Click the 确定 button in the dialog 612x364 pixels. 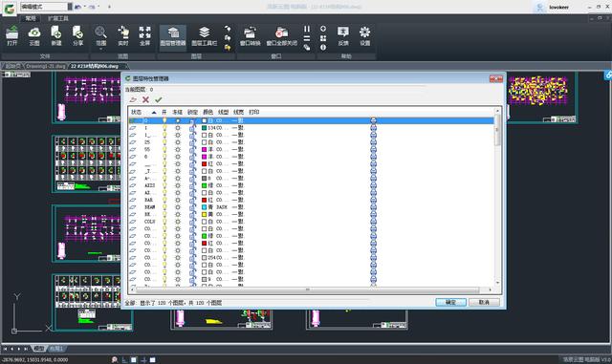click(x=450, y=302)
